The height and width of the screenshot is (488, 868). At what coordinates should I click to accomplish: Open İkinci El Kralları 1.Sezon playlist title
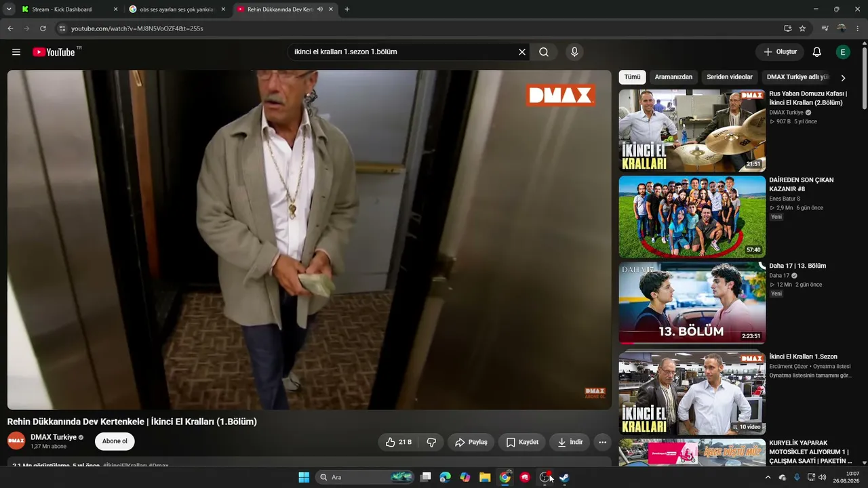(x=803, y=357)
